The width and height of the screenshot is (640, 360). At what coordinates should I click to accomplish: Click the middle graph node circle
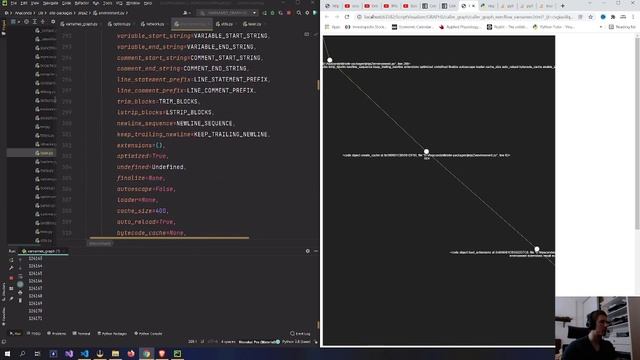(426, 151)
